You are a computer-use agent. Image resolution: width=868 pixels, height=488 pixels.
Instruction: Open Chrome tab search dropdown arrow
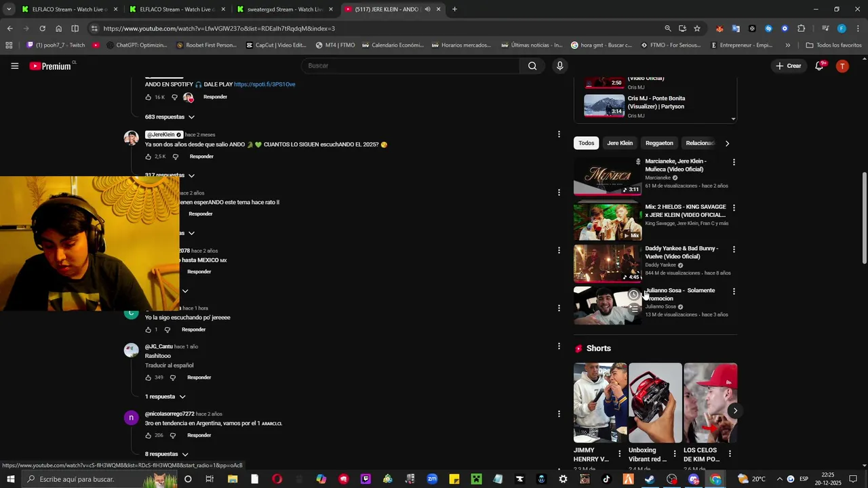[8, 9]
